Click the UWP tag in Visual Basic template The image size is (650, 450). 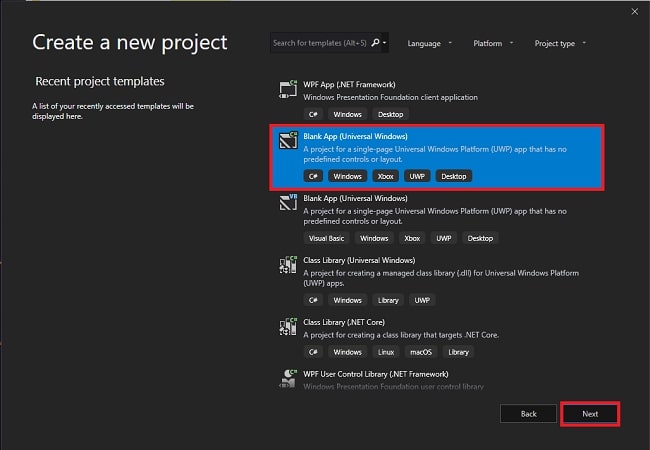[x=444, y=238]
